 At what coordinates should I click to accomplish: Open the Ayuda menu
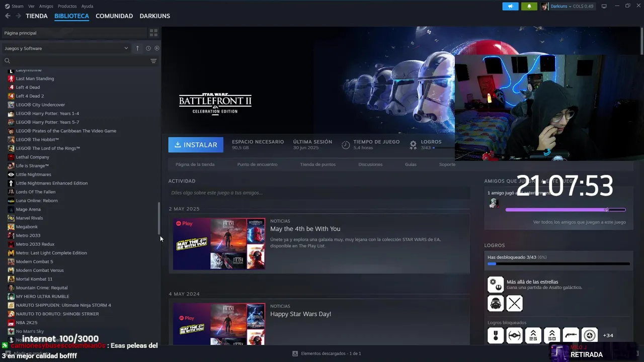(87, 6)
